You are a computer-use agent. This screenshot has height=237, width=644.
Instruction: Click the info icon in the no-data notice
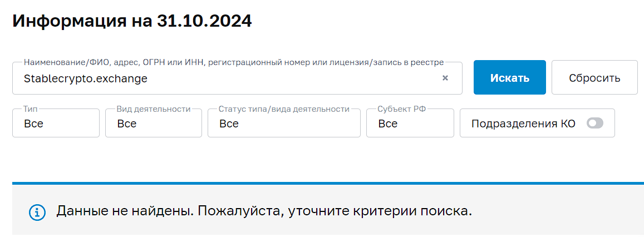[x=37, y=212]
